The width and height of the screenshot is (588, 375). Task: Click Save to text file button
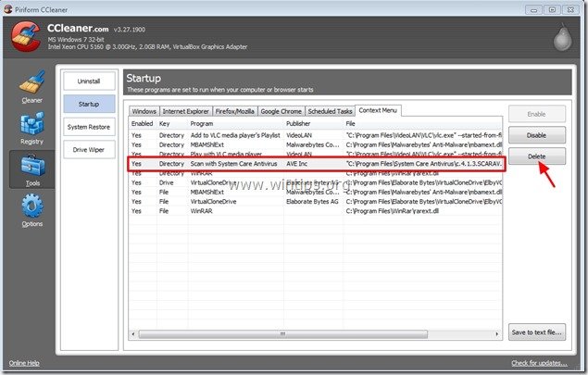536,331
